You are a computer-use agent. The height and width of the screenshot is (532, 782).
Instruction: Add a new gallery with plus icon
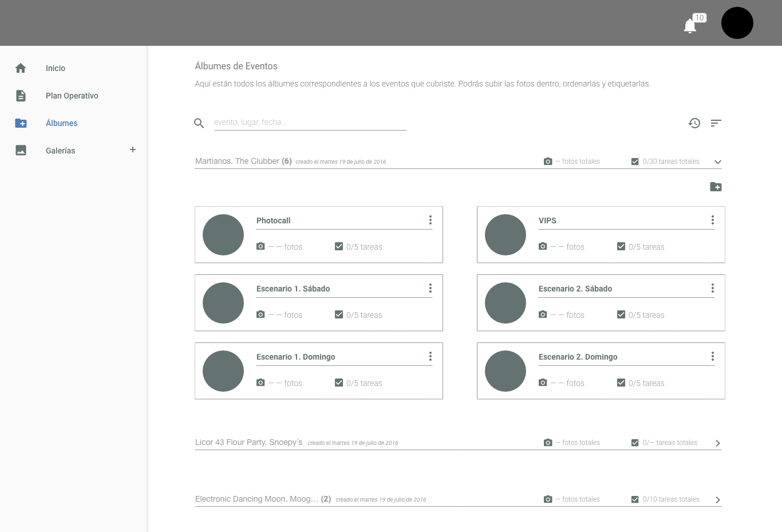(133, 149)
